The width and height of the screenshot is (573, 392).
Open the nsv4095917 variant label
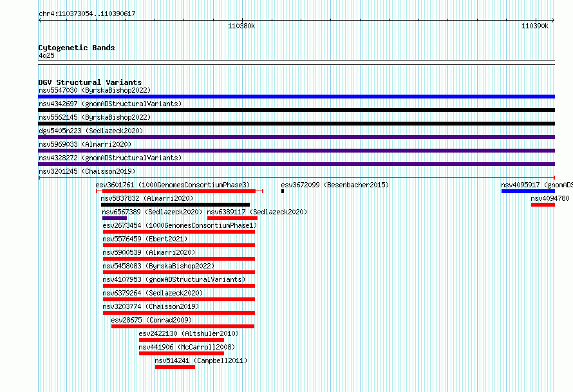(537, 185)
